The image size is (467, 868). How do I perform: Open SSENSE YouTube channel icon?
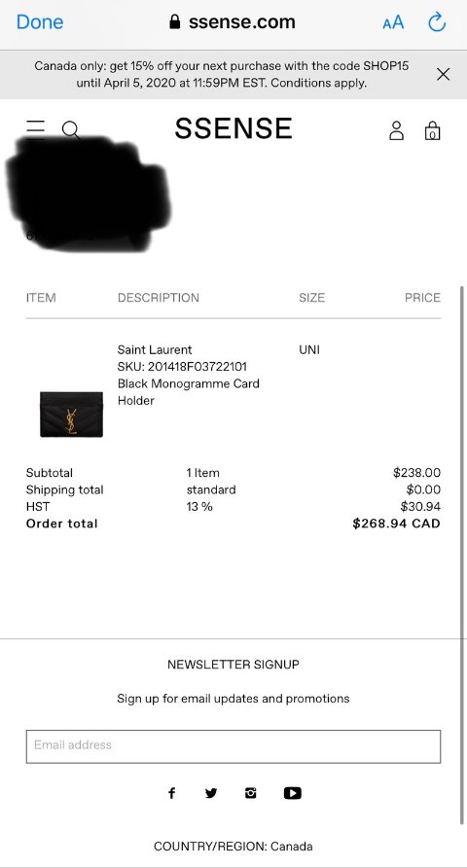click(x=293, y=793)
